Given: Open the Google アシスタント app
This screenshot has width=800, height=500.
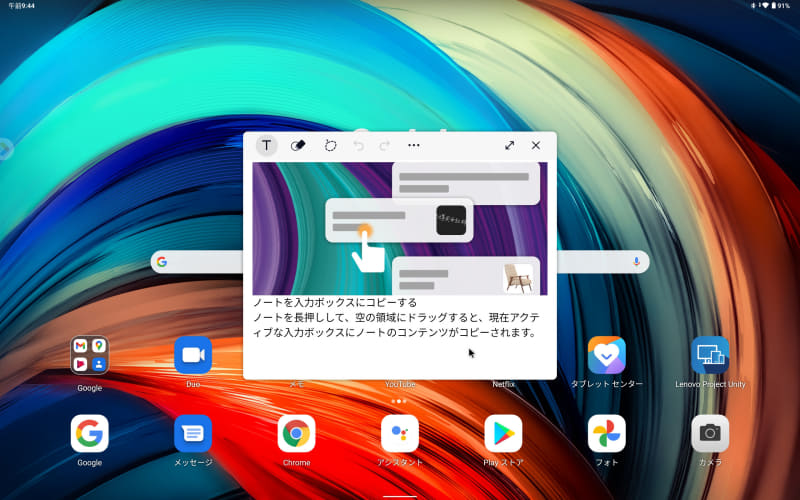Looking at the screenshot, I should 400,434.
